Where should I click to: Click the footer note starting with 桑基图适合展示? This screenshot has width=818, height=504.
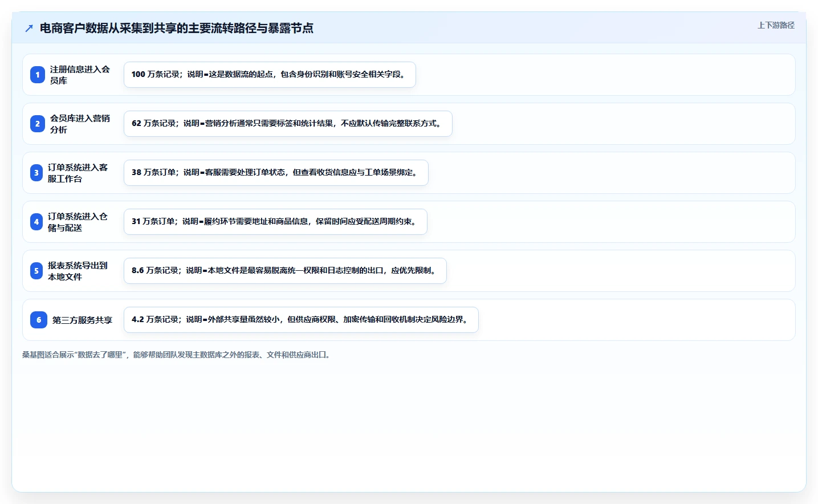pyautogui.click(x=177, y=355)
